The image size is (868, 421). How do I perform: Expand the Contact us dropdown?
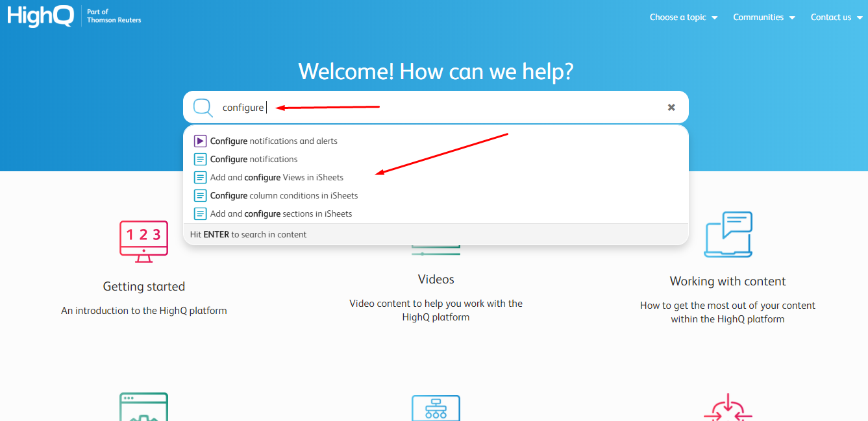coord(836,18)
